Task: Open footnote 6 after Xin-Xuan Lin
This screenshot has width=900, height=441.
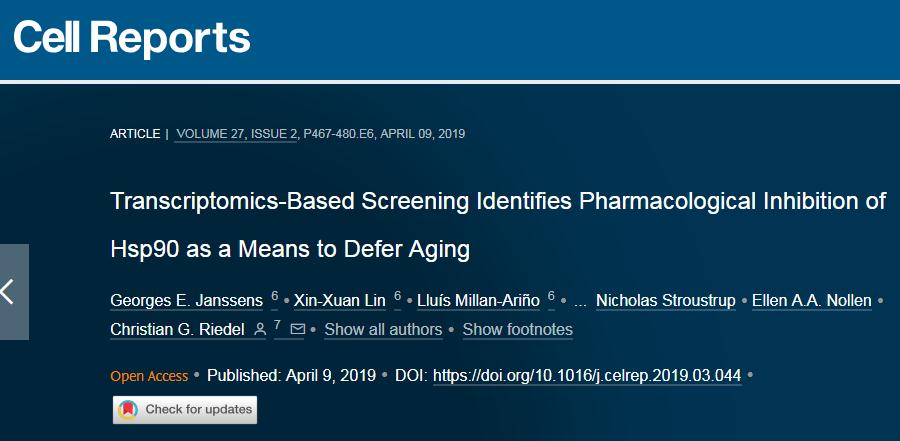Action: (397, 296)
